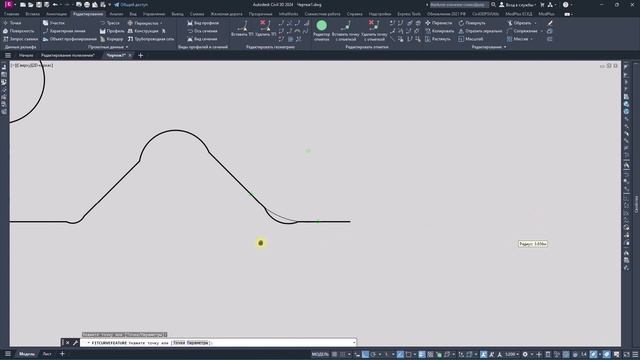Switch to the Начало file tab
The image size is (640, 360).
coord(26,55)
